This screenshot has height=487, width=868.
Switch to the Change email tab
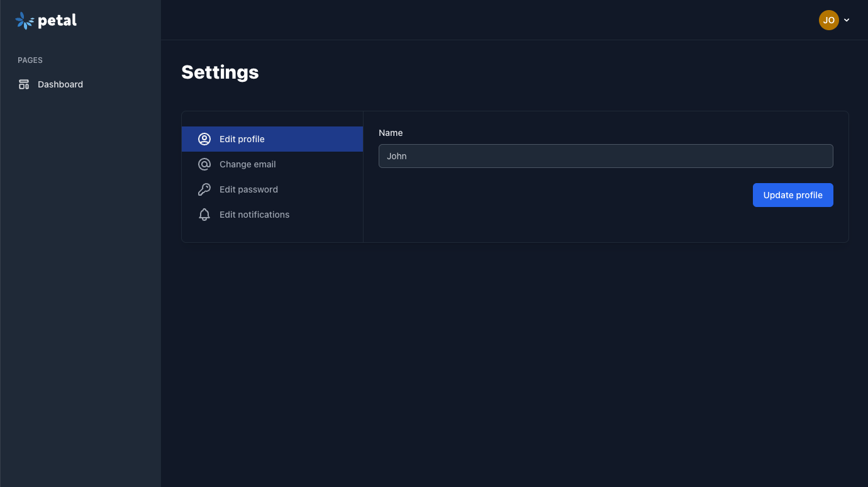click(x=247, y=164)
